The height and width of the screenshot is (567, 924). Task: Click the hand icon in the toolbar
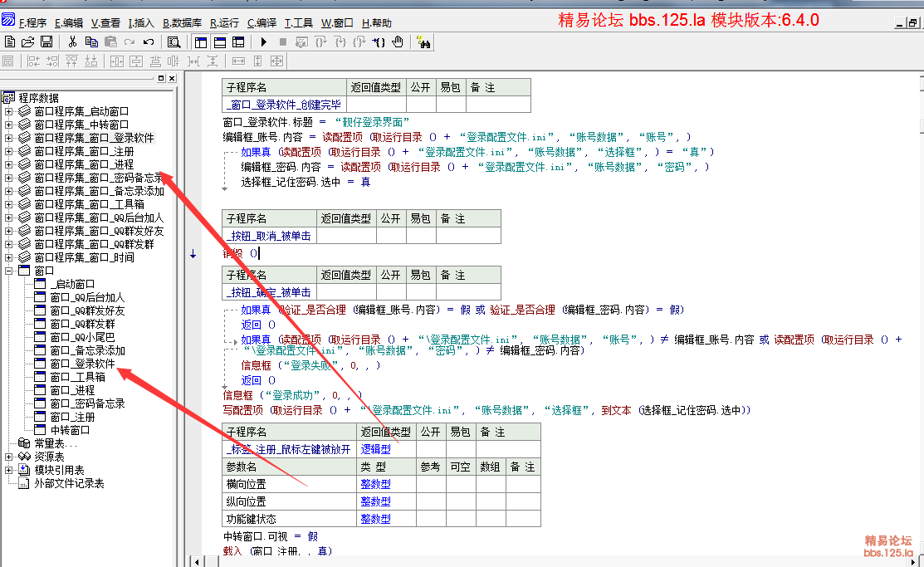click(x=397, y=42)
